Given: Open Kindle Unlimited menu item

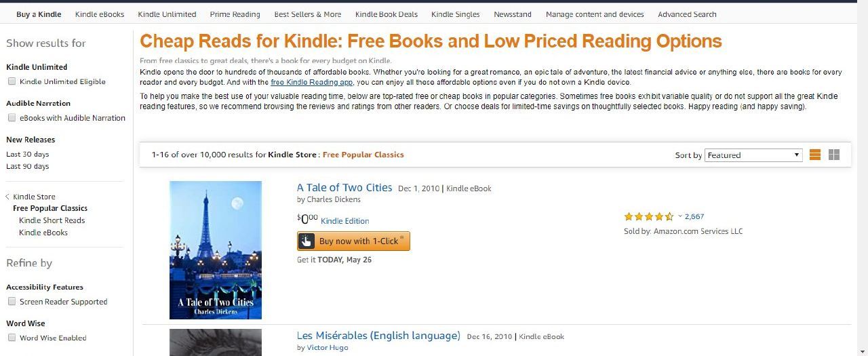Looking at the screenshot, I should tap(167, 14).
